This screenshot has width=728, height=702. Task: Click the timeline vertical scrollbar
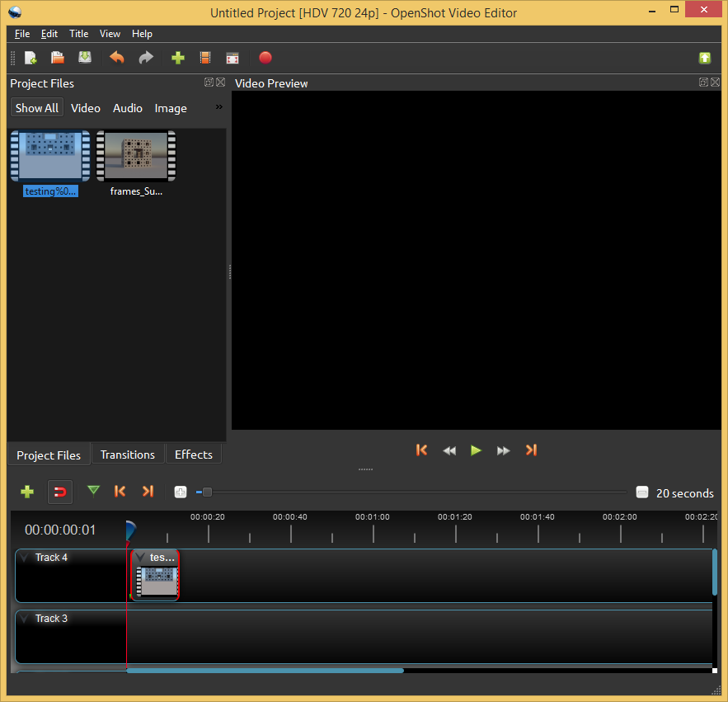click(715, 572)
